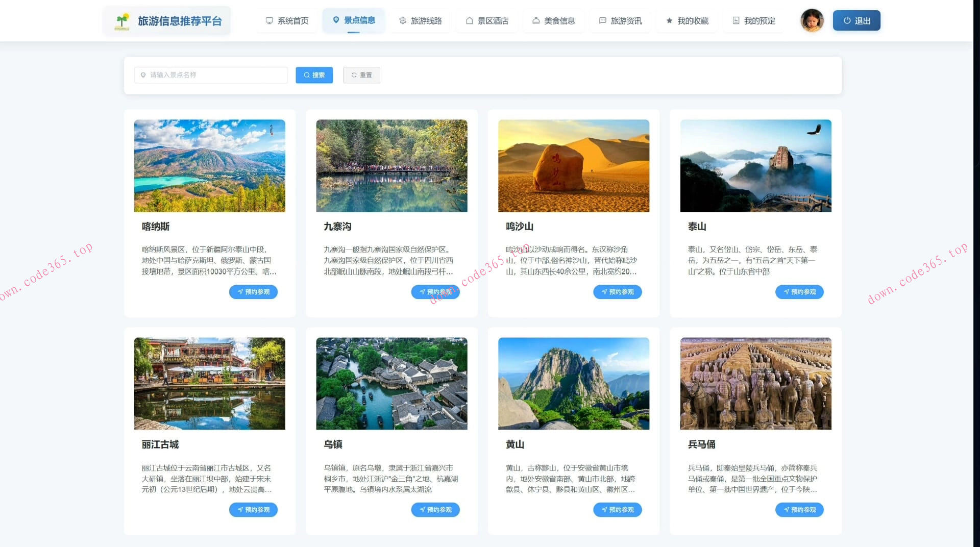This screenshot has height=547, width=980.
Task: Open the 兵马俑 terracotta warriors photo
Action: click(756, 384)
